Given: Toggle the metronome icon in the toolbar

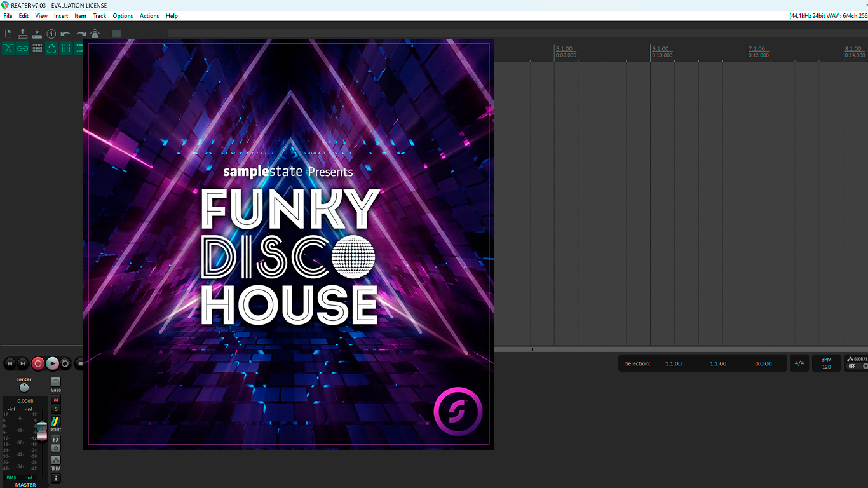Looking at the screenshot, I should point(95,34).
